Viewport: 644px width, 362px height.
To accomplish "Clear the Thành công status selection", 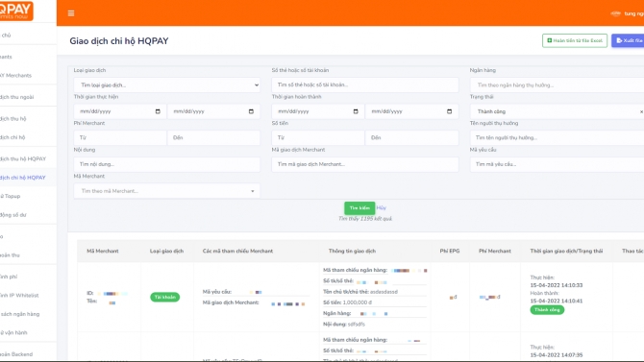I will (641, 111).
